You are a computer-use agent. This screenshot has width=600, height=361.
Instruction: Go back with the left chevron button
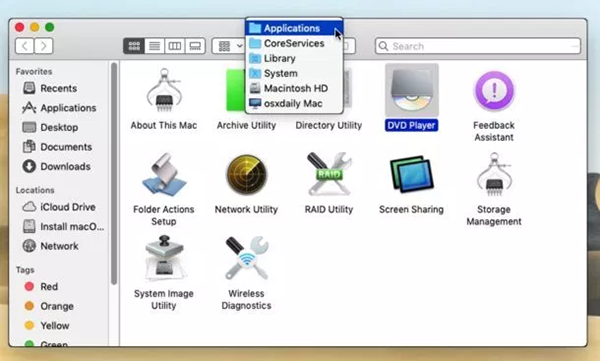[24, 46]
